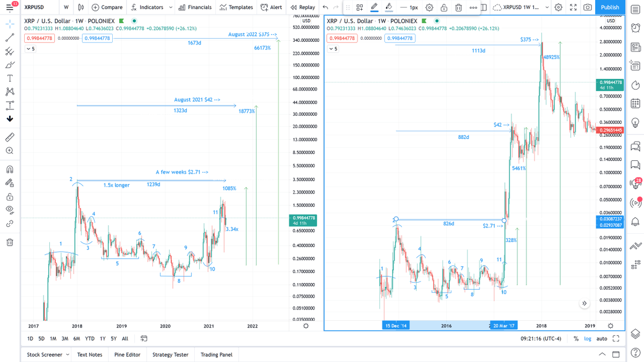Delete selected drawing with floating toolbar trash
Viewport: 644px width, 362px height.
pos(458,8)
